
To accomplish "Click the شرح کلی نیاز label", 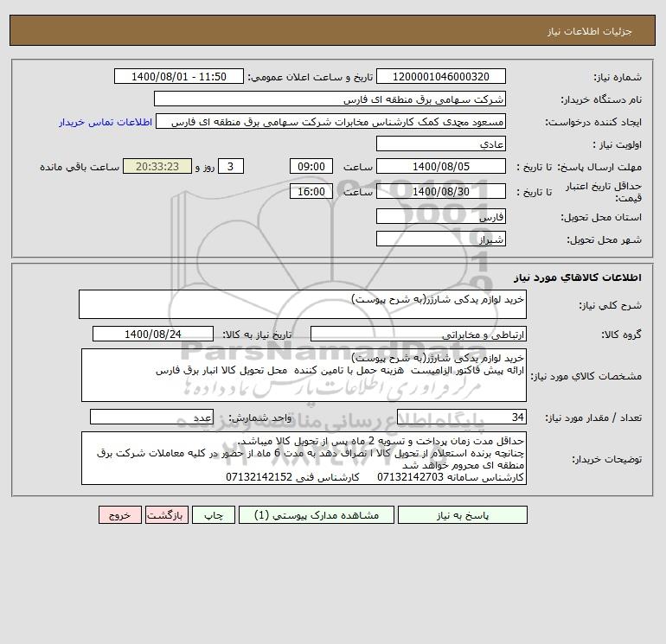I will click(x=611, y=306).
